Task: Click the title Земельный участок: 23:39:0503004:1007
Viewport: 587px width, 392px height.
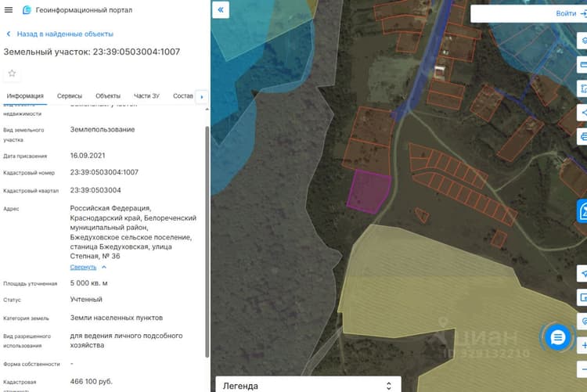Action: point(92,52)
